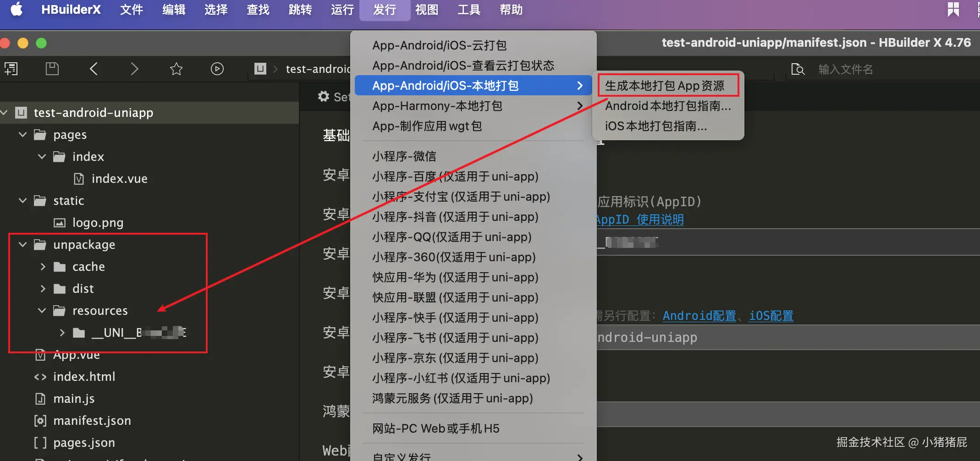Open App-Harmony-本地打包 submenu
This screenshot has height=461, width=980.
coord(473,106)
